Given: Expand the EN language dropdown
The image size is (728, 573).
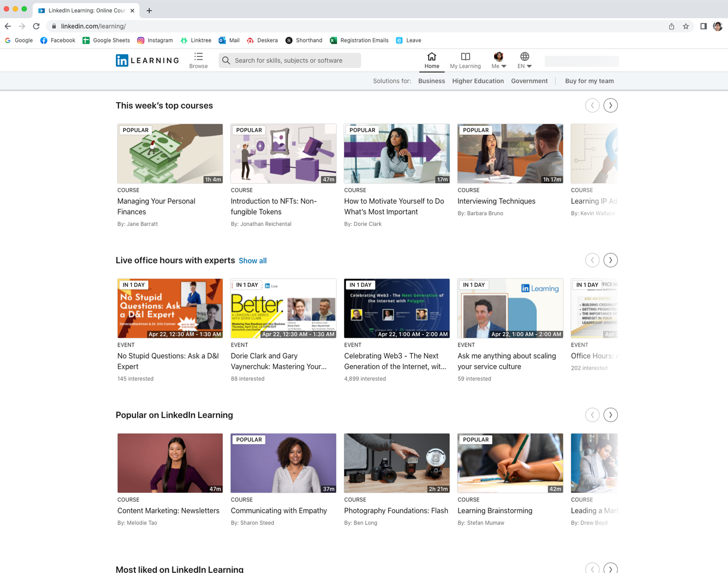Looking at the screenshot, I should [524, 60].
